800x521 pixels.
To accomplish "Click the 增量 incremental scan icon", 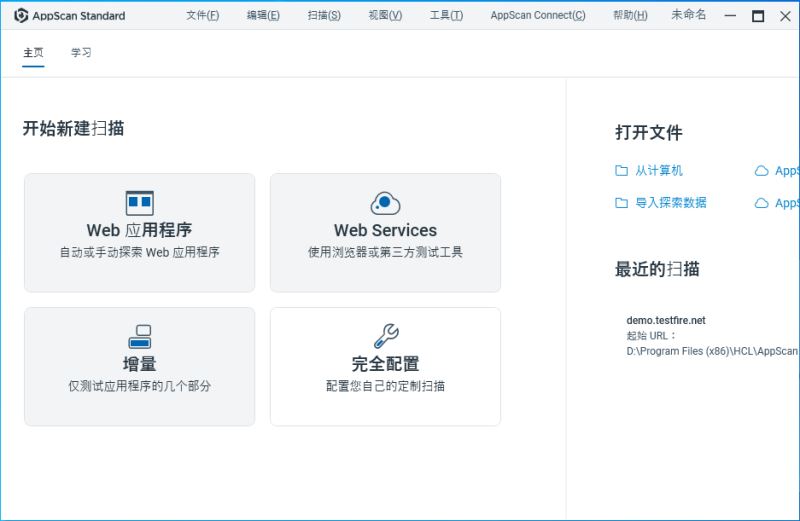I will coord(139,337).
